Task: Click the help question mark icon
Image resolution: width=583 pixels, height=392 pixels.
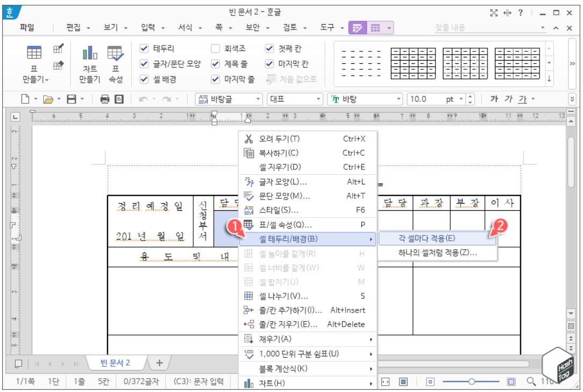Action: 521,13
